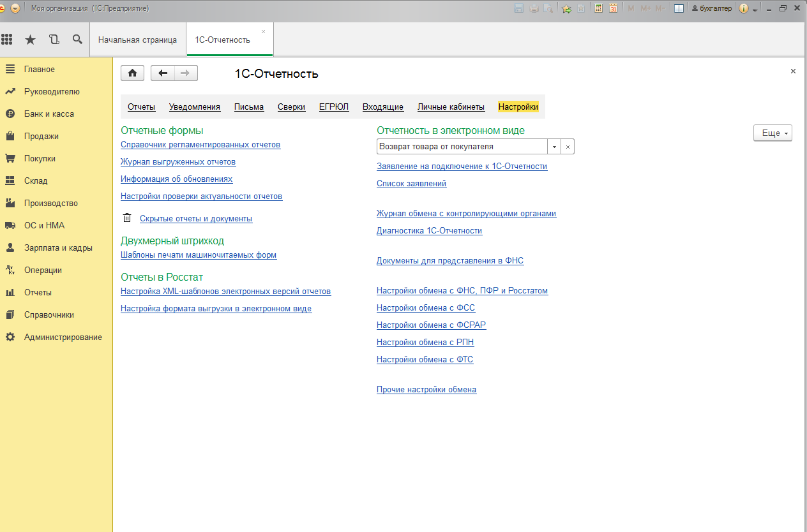
Task: Switch to Начальная страница tab
Action: pos(137,40)
